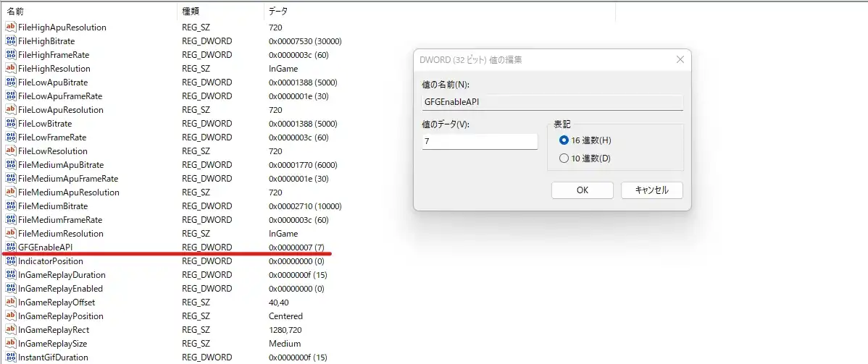Select the InGameReplayEnabled registry entry
Image resolution: width=868 pixels, height=364 pixels.
pyautogui.click(x=62, y=289)
